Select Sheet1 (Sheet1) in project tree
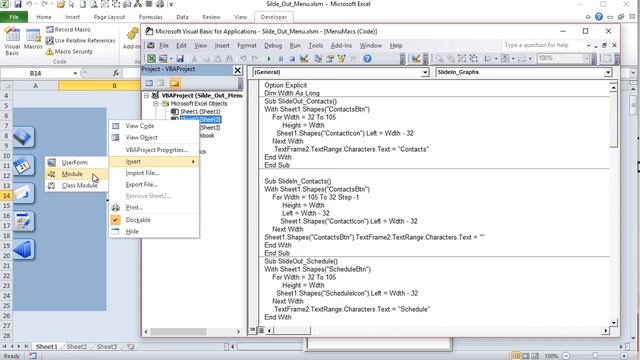This screenshot has height=360, width=640. pyautogui.click(x=200, y=111)
